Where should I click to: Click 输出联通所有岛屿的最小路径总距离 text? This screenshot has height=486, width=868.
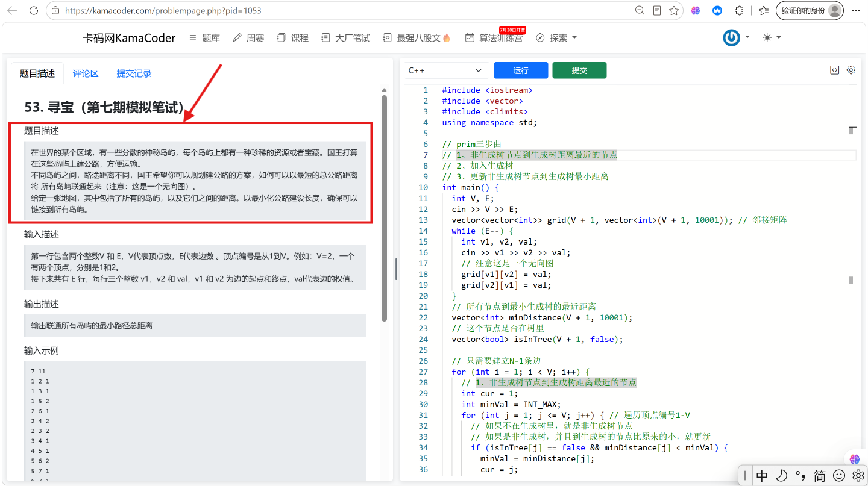[x=92, y=325]
